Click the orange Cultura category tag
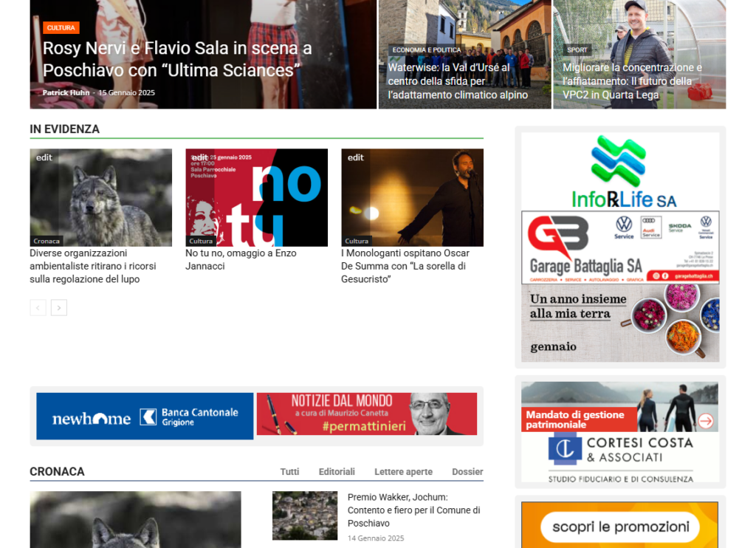 [61, 28]
